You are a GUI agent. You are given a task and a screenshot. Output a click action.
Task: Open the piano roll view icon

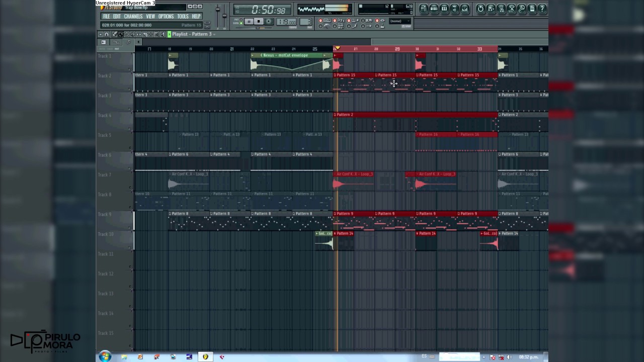(x=444, y=9)
